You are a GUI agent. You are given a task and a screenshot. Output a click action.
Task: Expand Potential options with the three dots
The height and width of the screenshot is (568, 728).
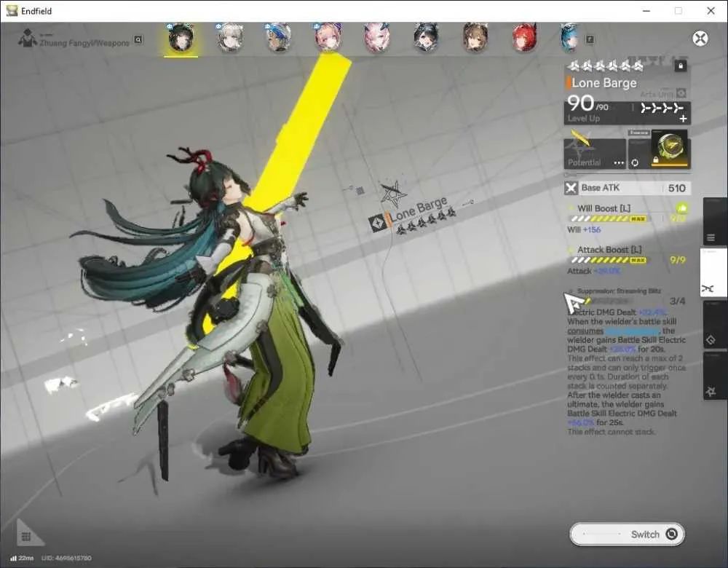coord(619,163)
